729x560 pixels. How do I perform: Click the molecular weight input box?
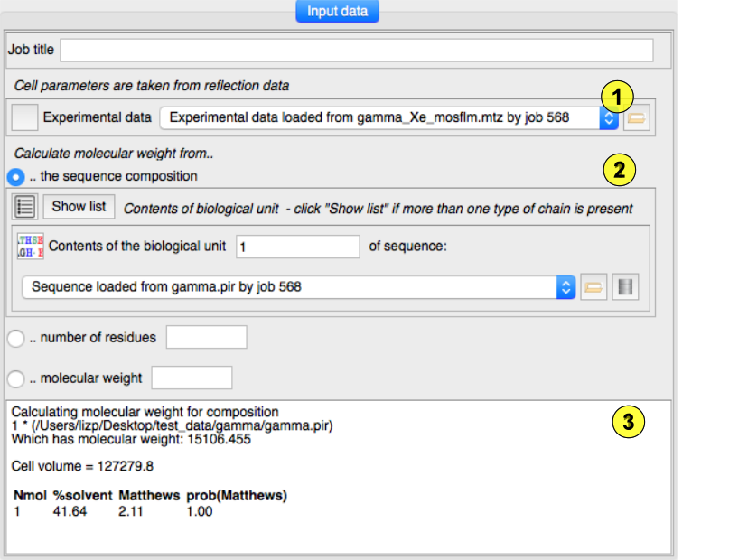point(192,378)
